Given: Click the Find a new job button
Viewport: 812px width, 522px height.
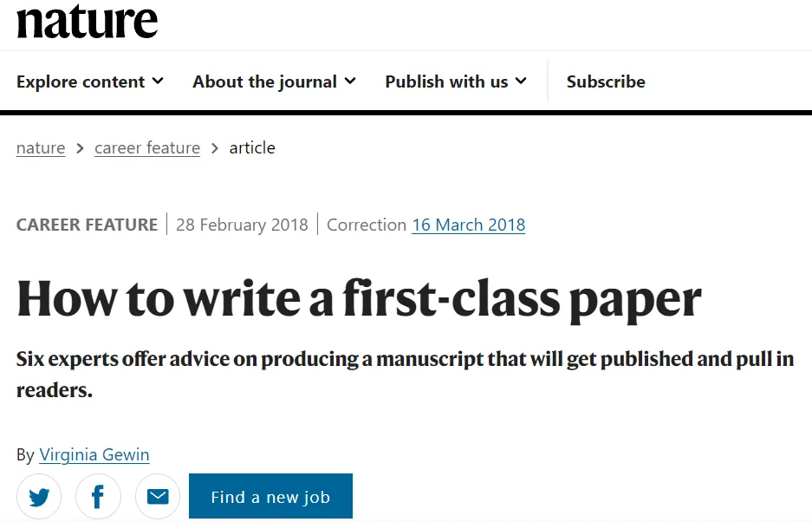Looking at the screenshot, I should pos(270,497).
